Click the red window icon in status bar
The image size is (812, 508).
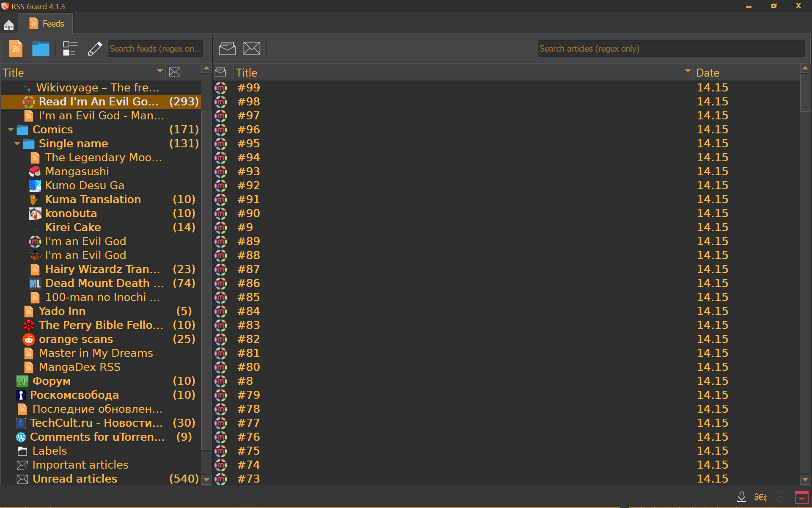click(x=801, y=497)
